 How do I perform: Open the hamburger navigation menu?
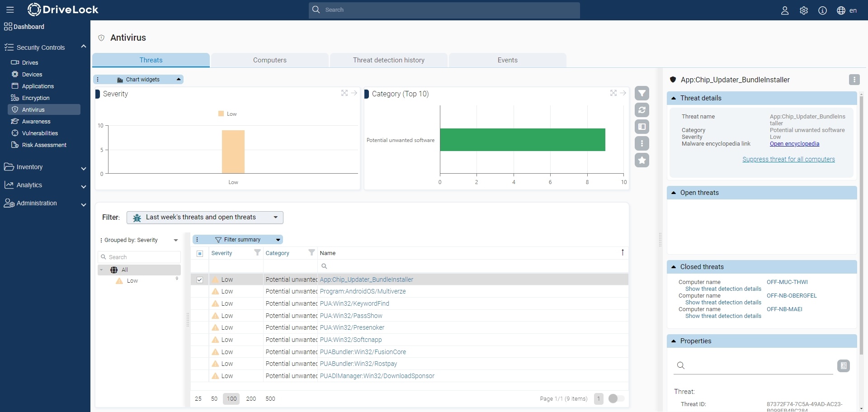pyautogui.click(x=10, y=9)
